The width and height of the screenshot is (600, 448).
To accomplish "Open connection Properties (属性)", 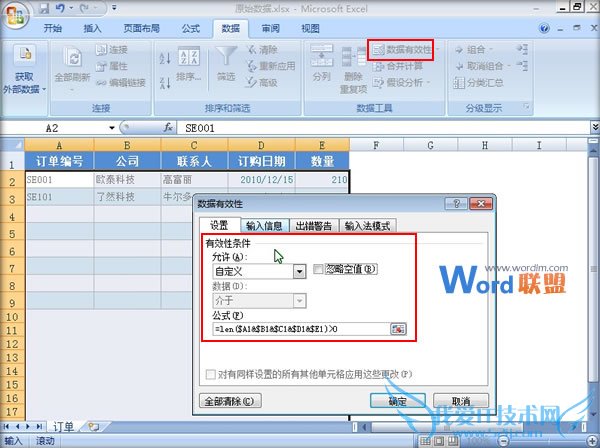I will [x=112, y=66].
